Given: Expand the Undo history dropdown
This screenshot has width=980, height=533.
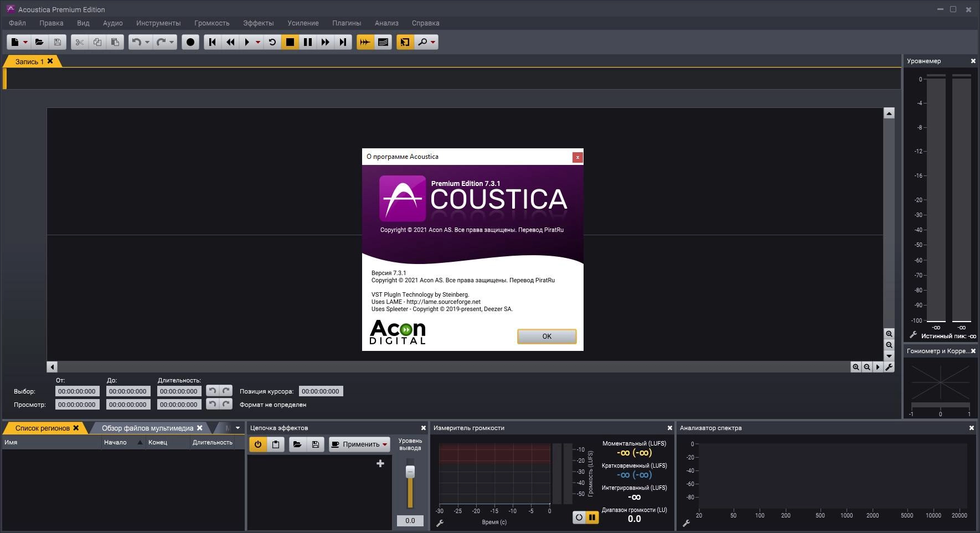Looking at the screenshot, I should tap(147, 42).
